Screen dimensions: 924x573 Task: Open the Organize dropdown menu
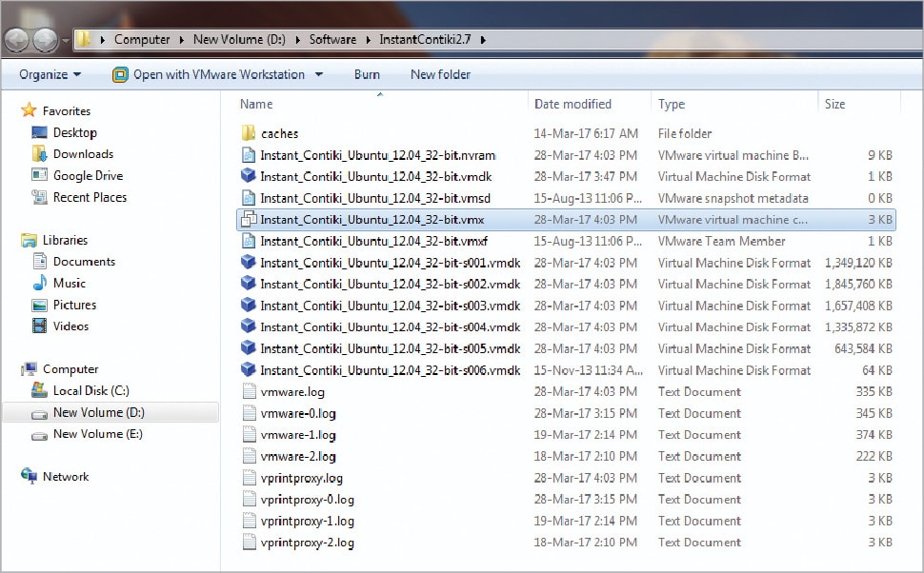click(x=50, y=74)
